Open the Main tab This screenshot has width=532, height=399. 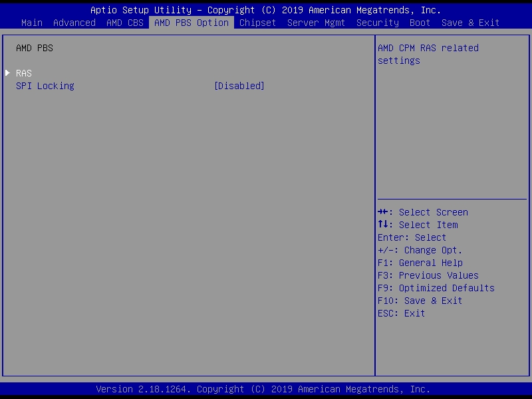(32, 23)
